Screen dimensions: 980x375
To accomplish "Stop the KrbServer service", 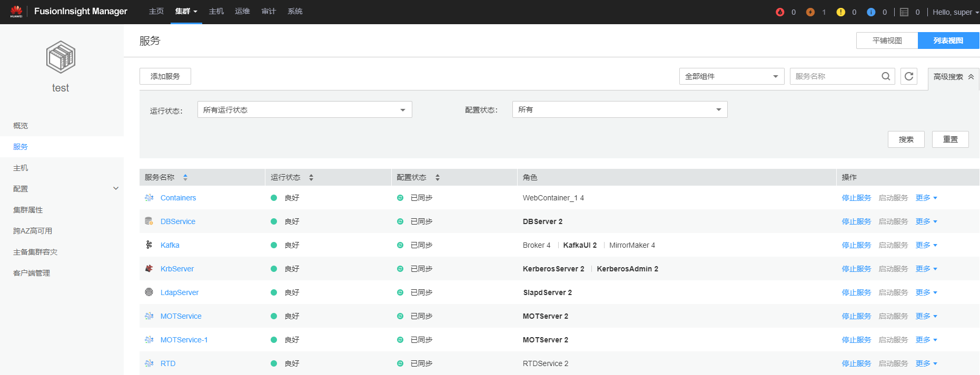I will pos(856,269).
